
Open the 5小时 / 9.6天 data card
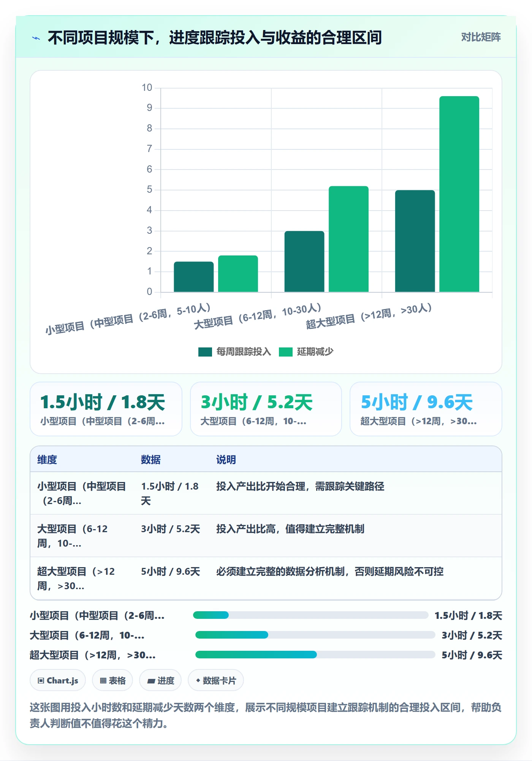[426, 409]
